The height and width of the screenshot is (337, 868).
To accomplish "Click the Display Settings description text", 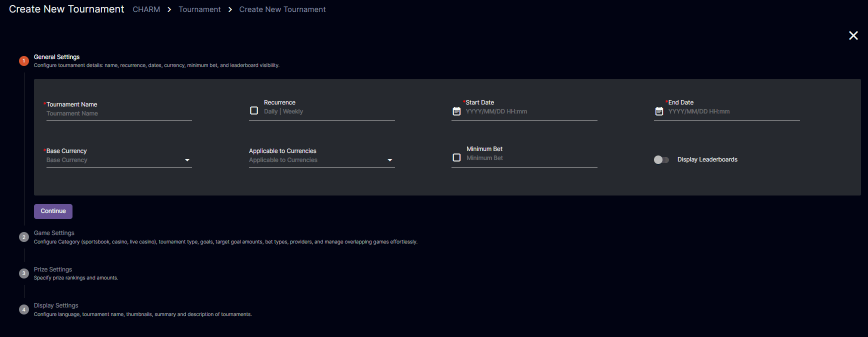I will tap(143, 314).
